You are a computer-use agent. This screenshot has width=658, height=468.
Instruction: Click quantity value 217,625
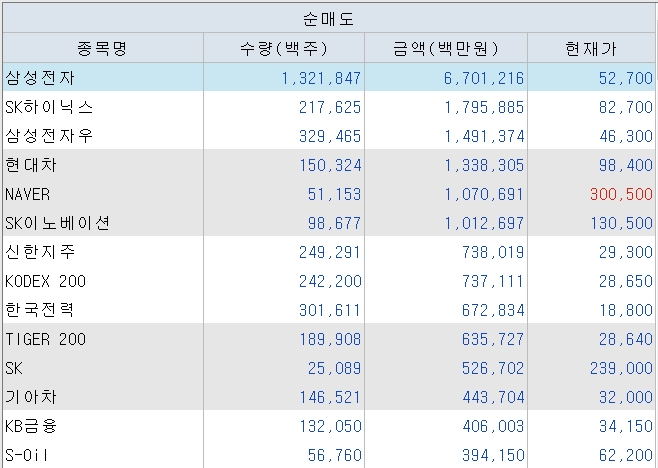point(330,107)
